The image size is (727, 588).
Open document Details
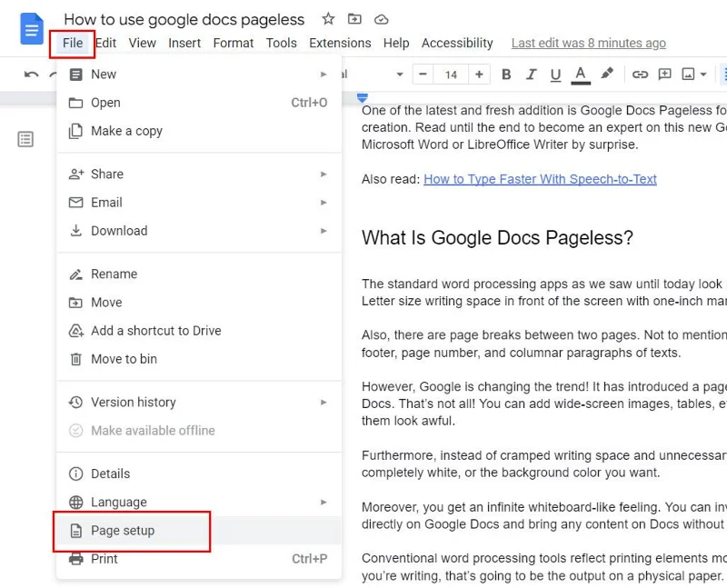(x=198, y=473)
